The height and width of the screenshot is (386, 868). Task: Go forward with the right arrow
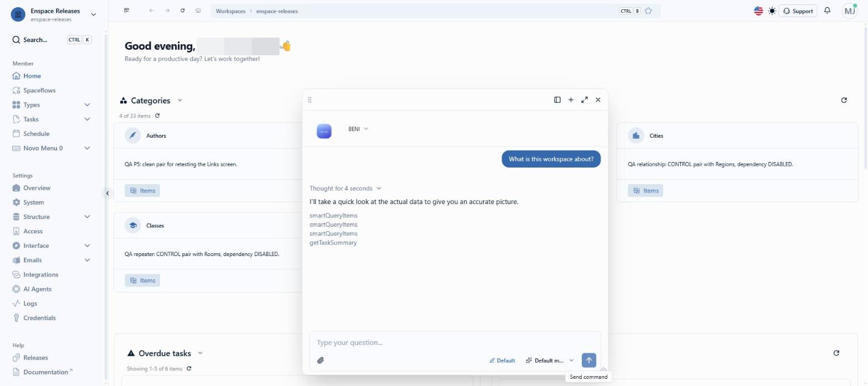tap(167, 11)
